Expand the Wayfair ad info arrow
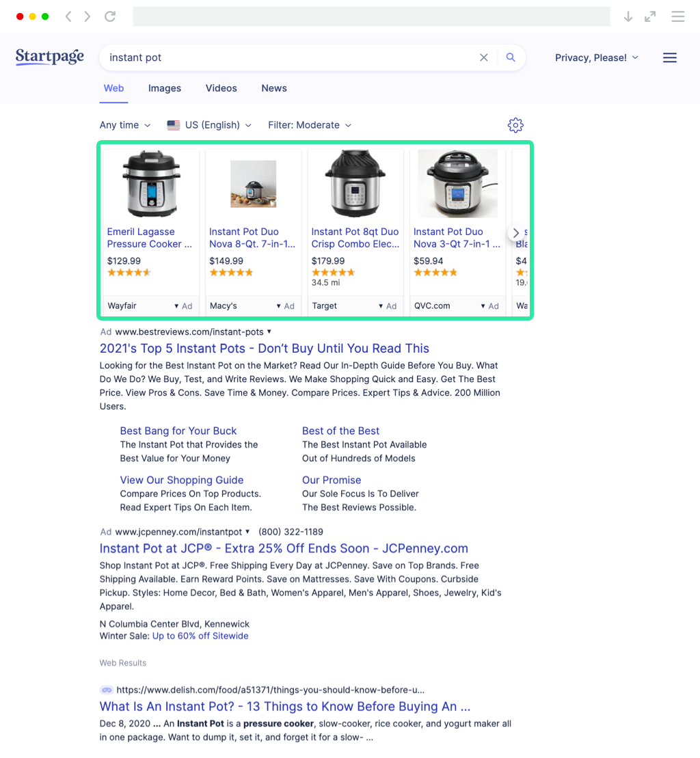 (x=176, y=306)
